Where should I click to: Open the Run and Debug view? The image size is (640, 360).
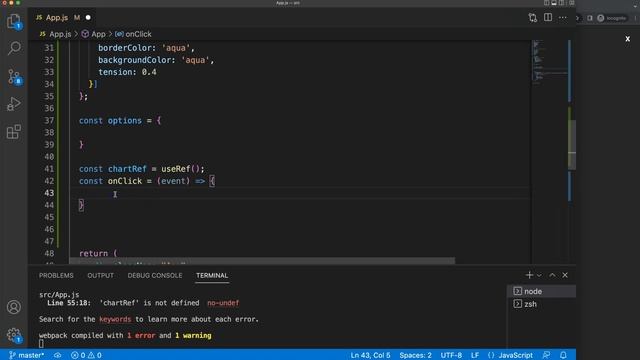(x=14, y=104)
